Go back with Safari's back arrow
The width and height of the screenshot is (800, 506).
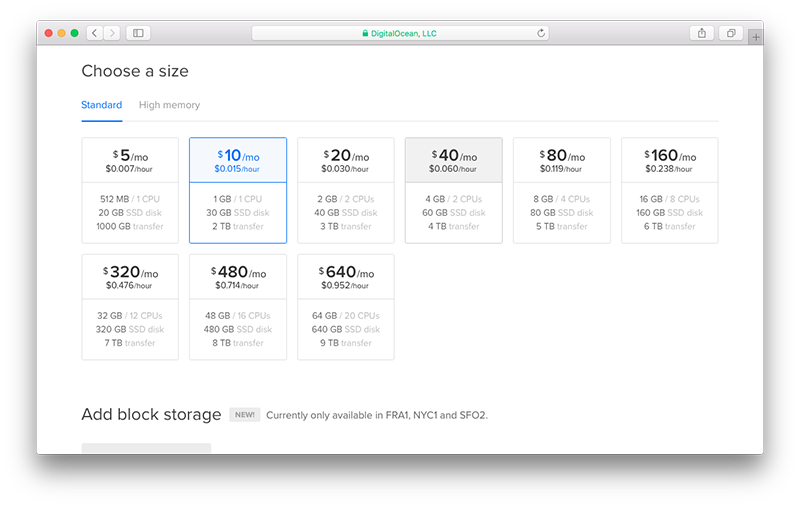94,33
